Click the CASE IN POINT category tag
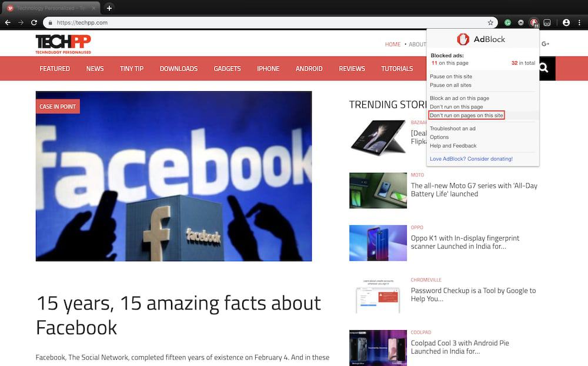 58,107
